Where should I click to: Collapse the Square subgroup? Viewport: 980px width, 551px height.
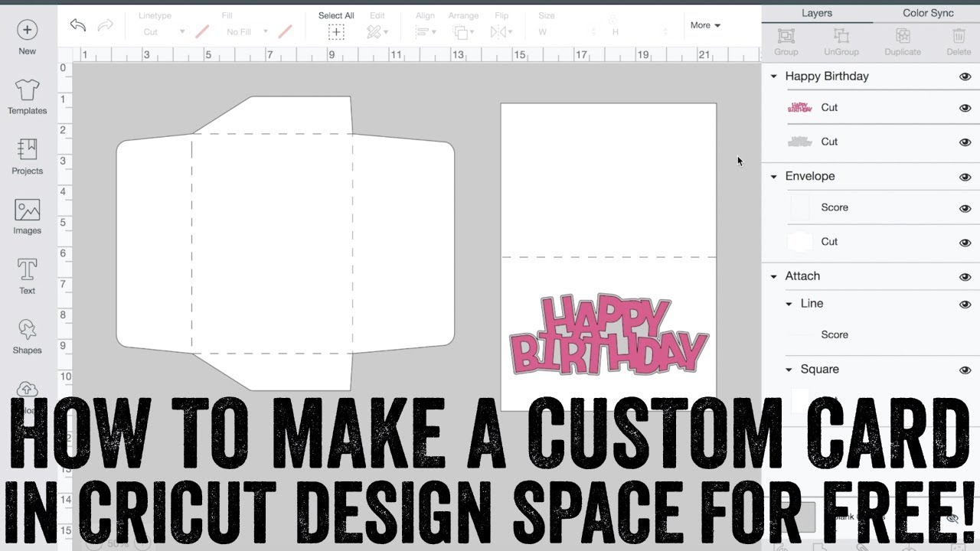(789, 370)
